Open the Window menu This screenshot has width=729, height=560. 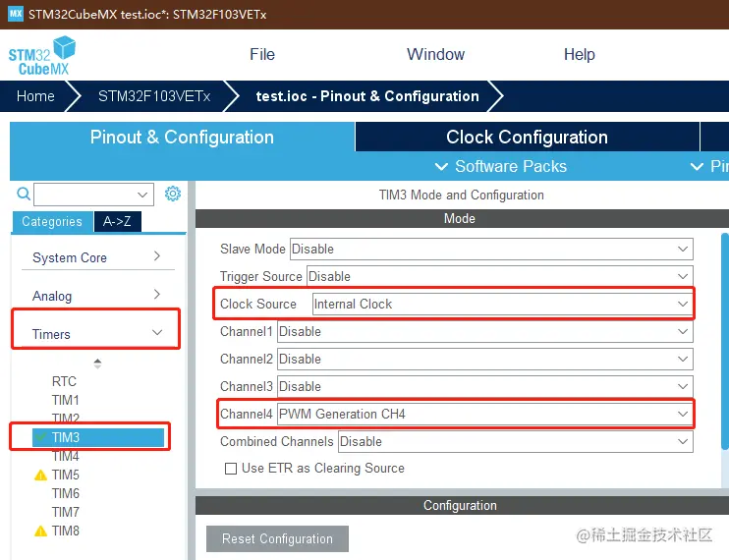click(435, 54)
